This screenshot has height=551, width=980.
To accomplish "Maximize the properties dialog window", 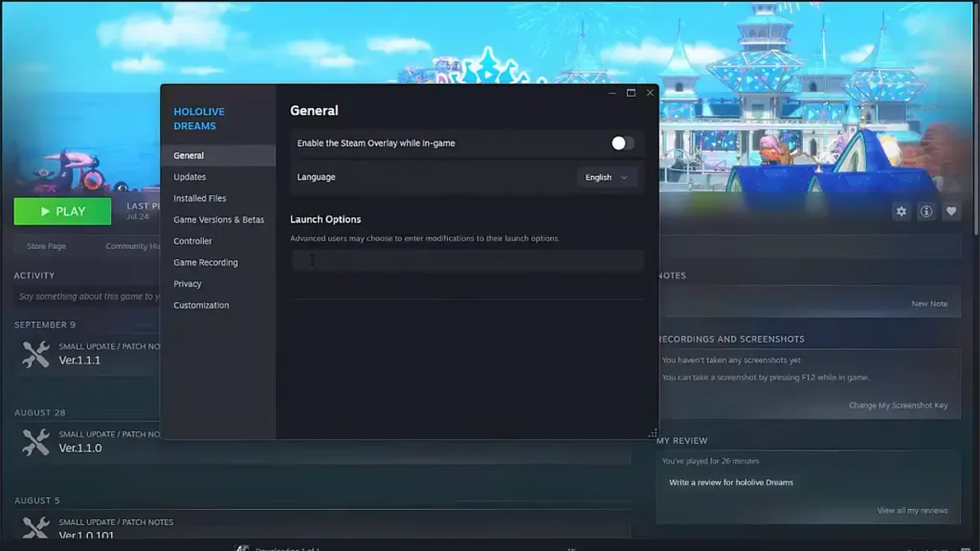I will (x=632, y=93).
